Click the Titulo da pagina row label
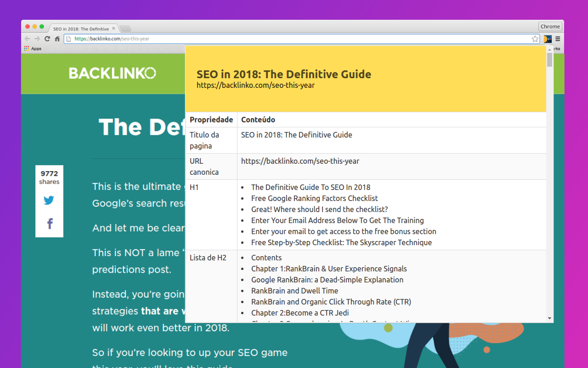 204,140
